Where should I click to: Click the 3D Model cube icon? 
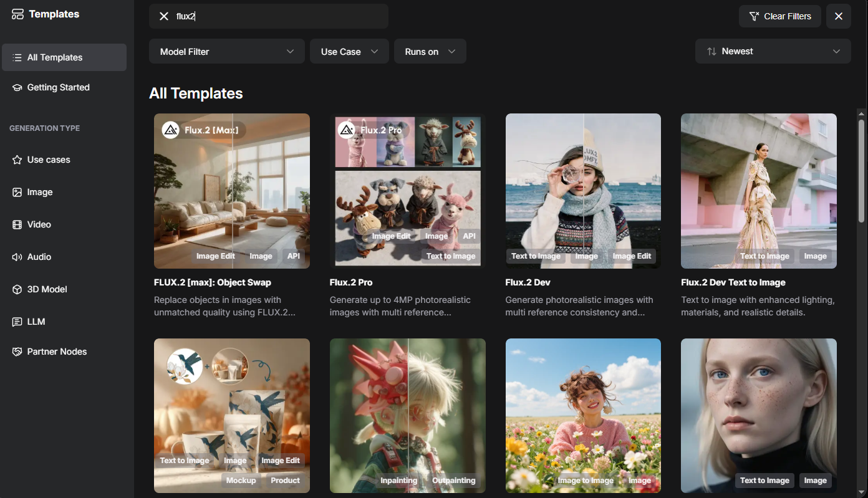17,289
